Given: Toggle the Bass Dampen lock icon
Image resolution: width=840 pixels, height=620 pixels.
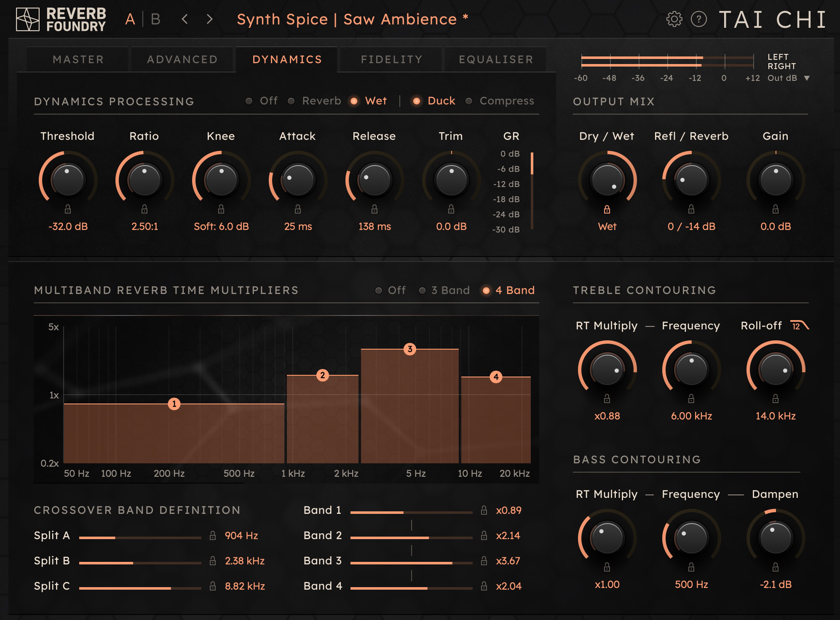Looking at the screenshot, I should [x=776, y=567].
